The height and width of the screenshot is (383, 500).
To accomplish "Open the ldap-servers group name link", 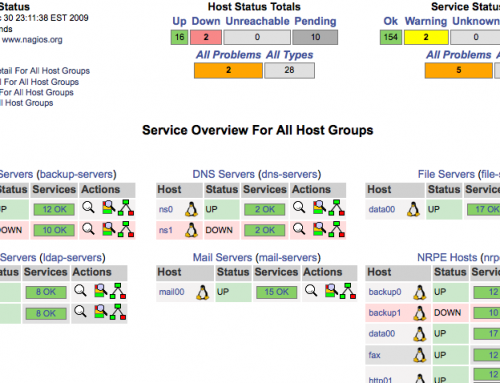I will pos(72,257).
